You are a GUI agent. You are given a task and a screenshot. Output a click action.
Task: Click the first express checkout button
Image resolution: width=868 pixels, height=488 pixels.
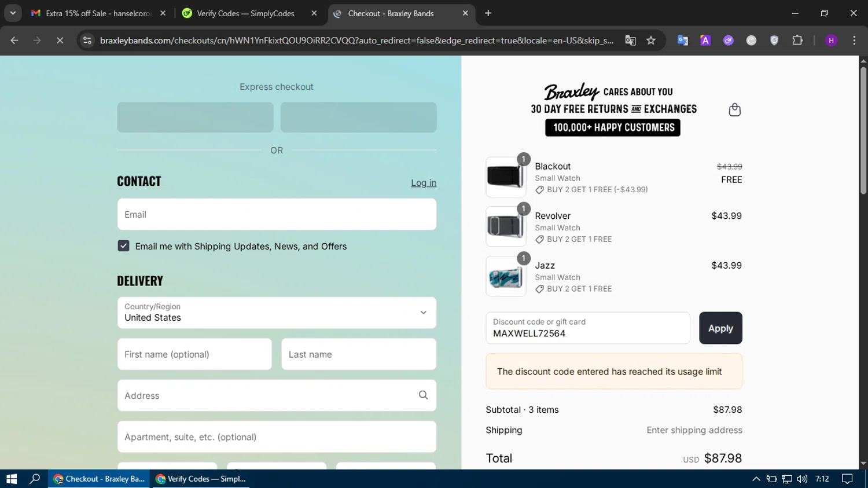[195, 118]
